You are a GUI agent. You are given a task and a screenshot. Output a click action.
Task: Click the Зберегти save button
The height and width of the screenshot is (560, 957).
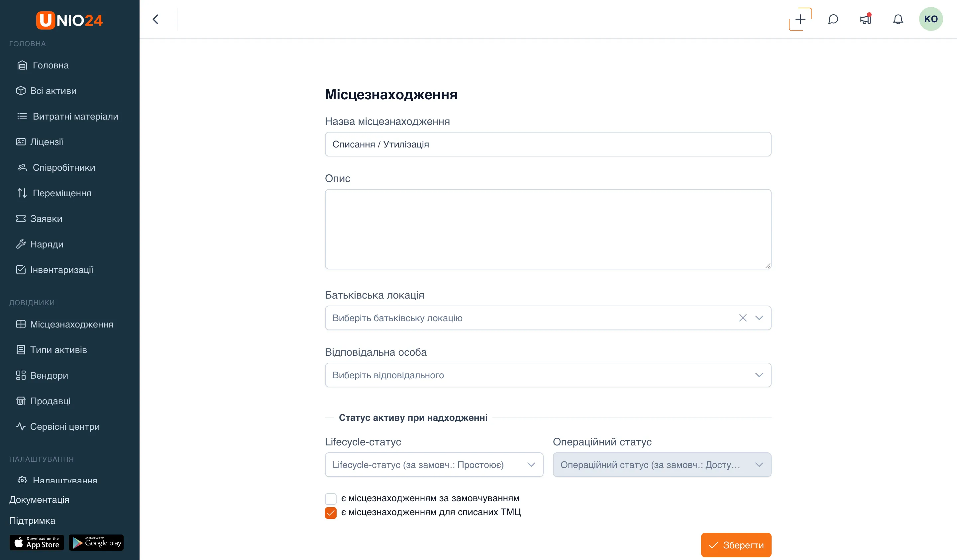(736, 545)
